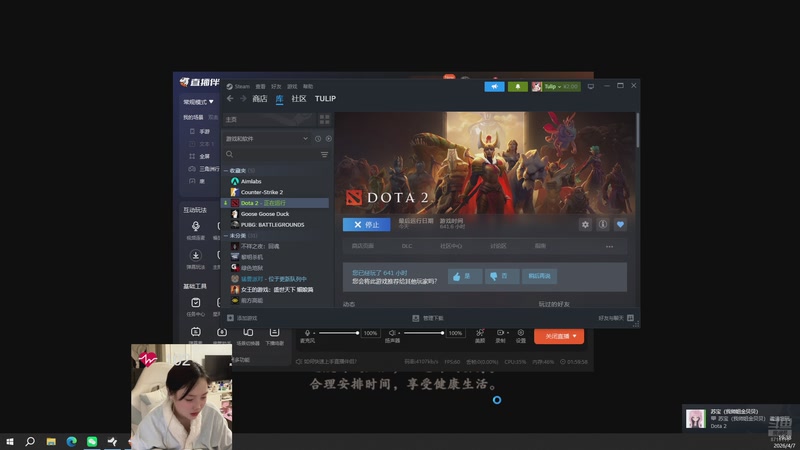Select the Library tab in Steam
Screen dimensions: 800x450
[x=280, y=98]
